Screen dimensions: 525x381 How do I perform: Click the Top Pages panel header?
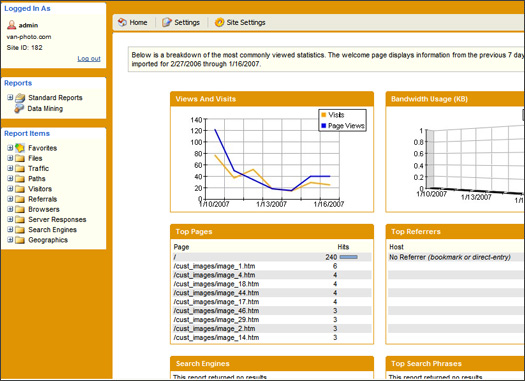272,232
